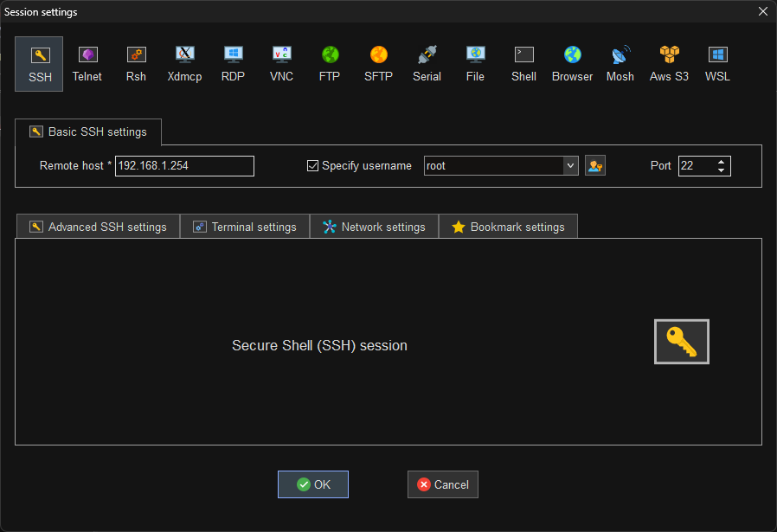777x532 pixels.
Task: Click the Remote host input field
Action: click(x=184, y=166)
